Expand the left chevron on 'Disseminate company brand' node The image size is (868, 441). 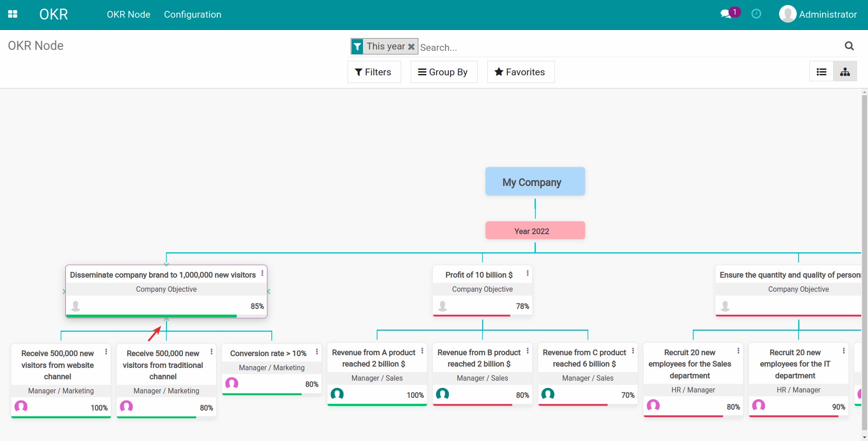pos(65,291)
